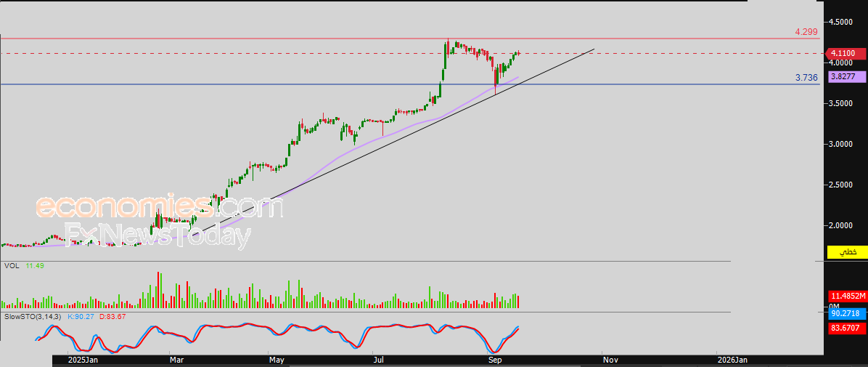The width and height of the screenshot is (868, 367).
Task: Click the Mar time axis marker
Action: tap(178, 360)
